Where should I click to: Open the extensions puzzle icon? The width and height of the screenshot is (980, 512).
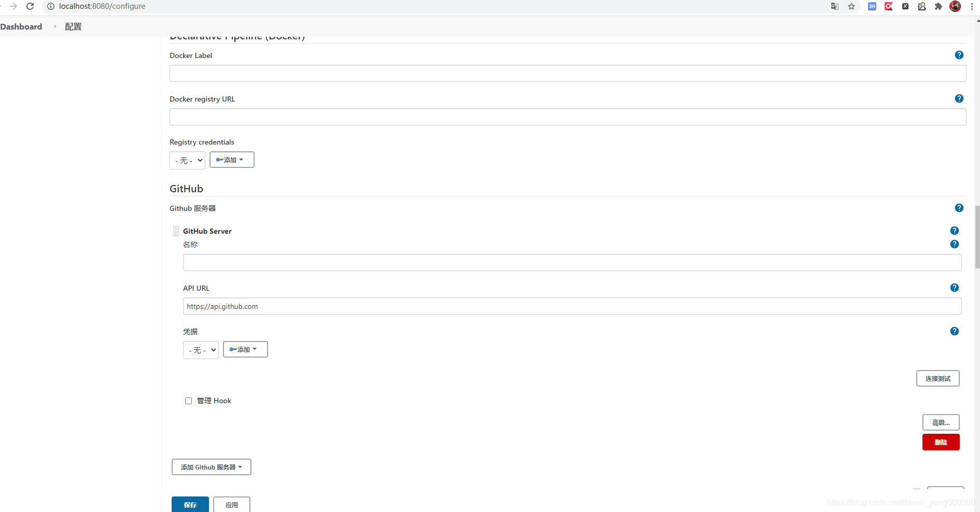point(939,6)
